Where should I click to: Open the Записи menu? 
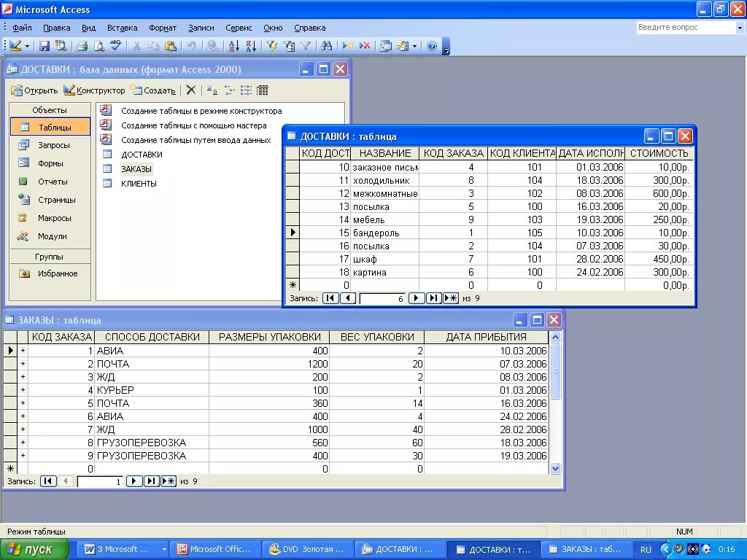tap(201, 28)
